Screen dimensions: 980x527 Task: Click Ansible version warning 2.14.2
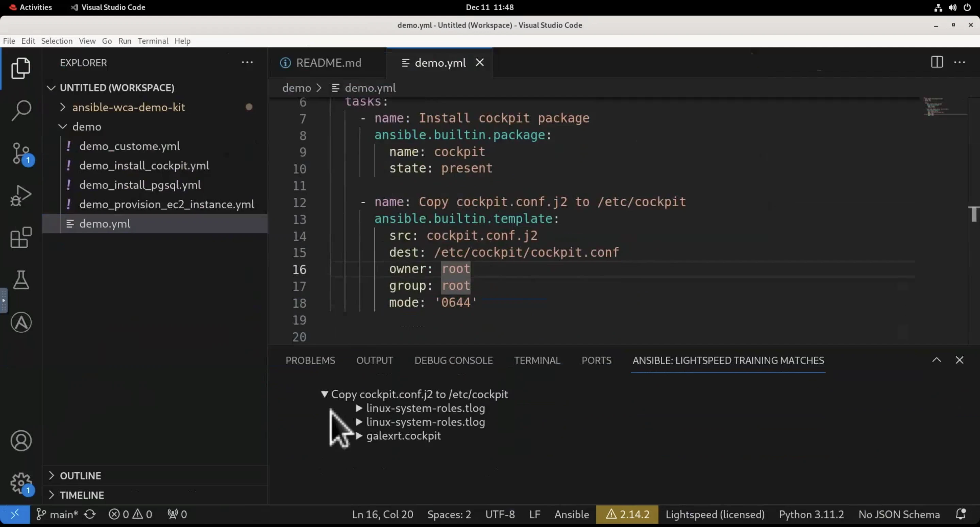tap(627, 514)
